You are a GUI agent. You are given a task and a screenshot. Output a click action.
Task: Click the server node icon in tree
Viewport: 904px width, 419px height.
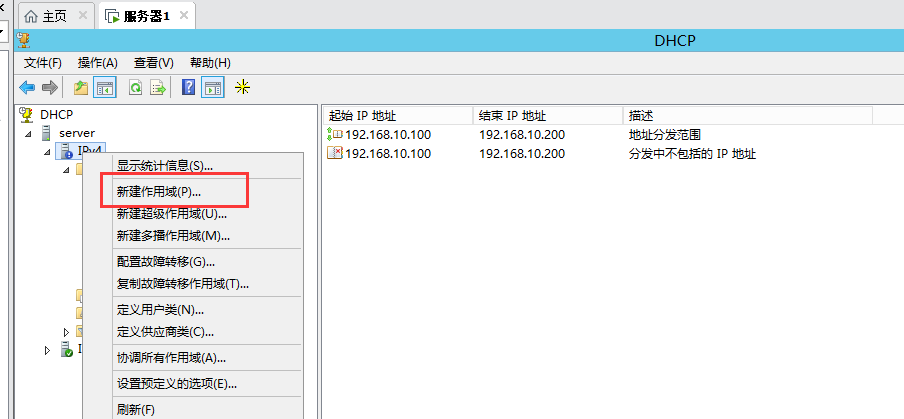[47, 133]
